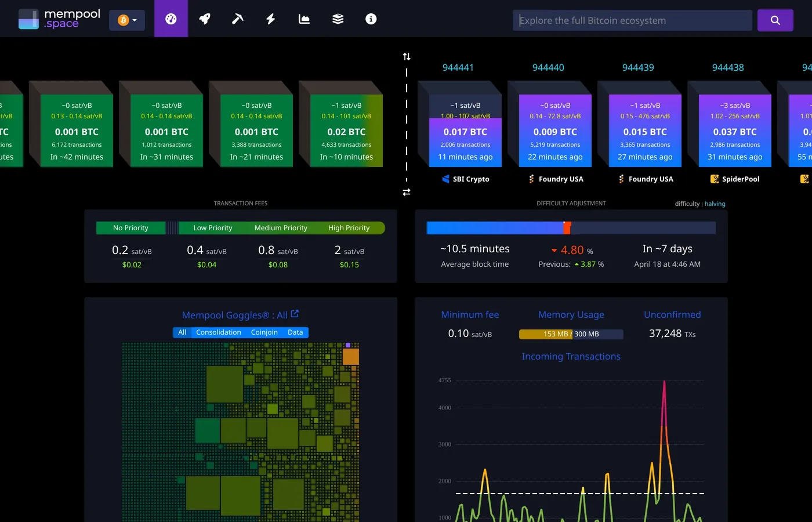Image resolution: width=812 pixels, height=522 pixels.
Task: Click the 37,248 unconfirmed TXs value
Action: point(672,333)
